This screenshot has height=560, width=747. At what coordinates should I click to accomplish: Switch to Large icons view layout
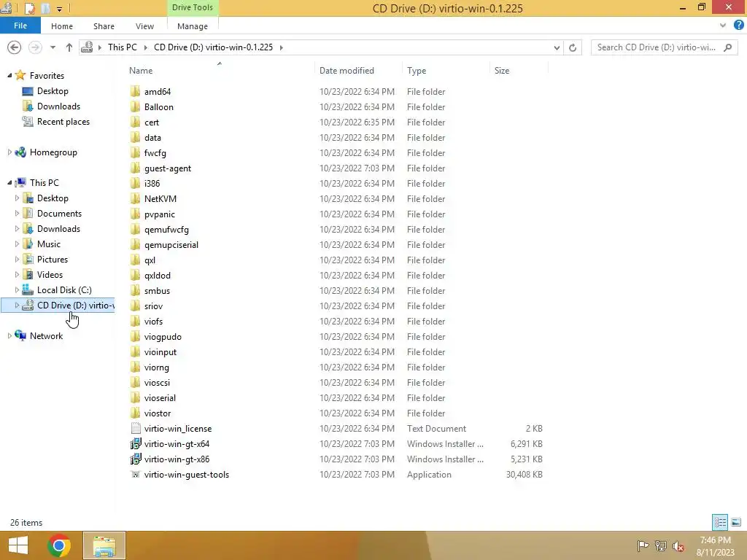(736, 522)
